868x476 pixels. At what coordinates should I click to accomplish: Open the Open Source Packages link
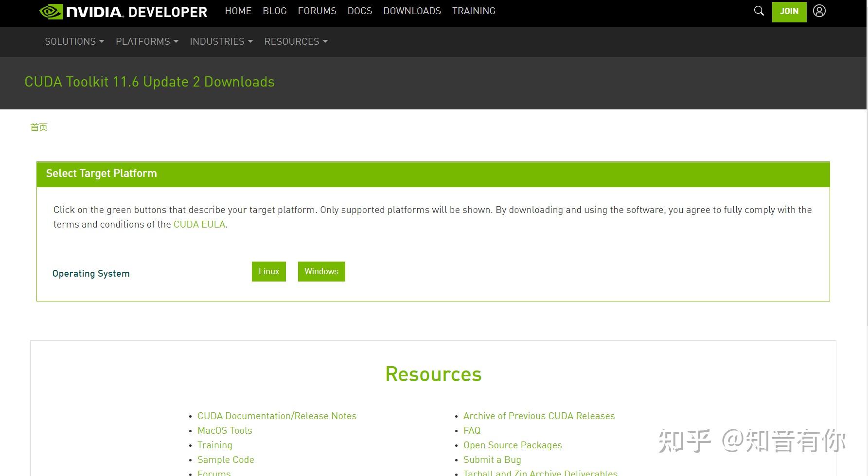513,445
